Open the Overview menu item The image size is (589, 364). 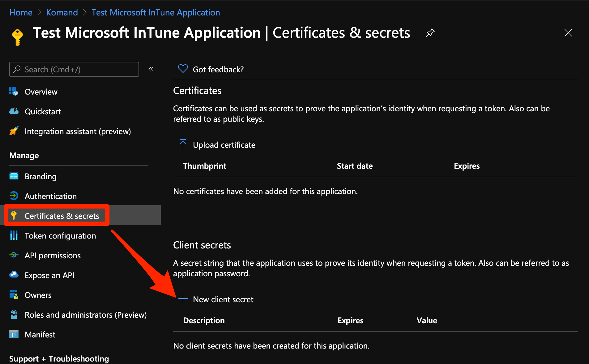point(41,92)
